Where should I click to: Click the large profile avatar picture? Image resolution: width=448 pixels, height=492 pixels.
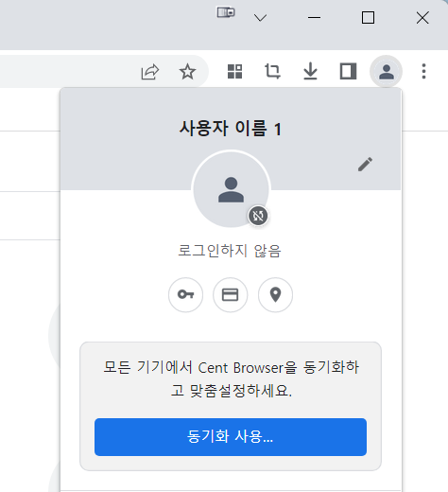[231, 189]
